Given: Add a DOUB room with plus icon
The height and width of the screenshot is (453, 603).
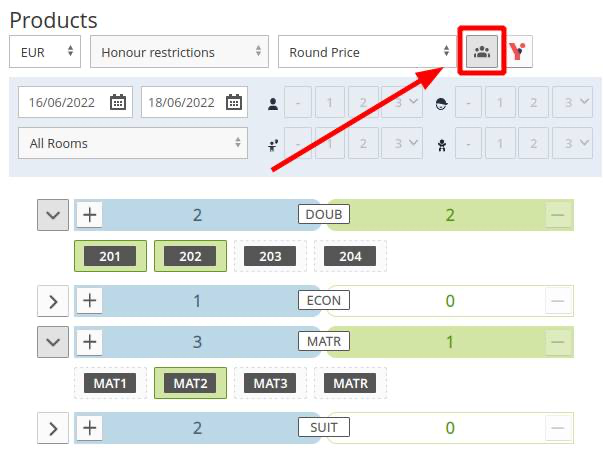Looking at the screenshot, I should coord(90,214).
